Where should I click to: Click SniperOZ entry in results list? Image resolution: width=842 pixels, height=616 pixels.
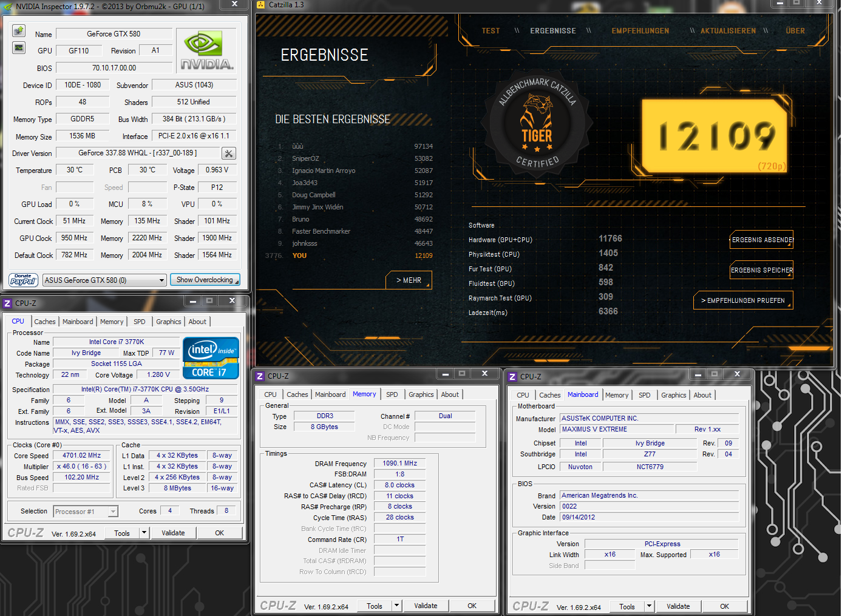[355, 158]
